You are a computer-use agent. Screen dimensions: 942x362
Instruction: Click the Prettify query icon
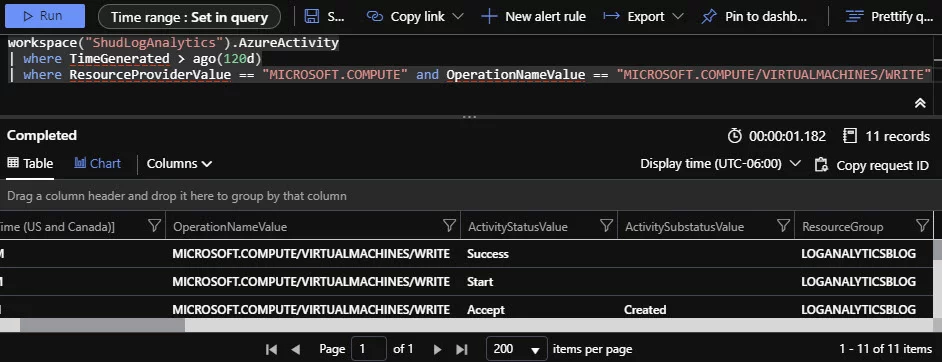[x=854, y=16]
